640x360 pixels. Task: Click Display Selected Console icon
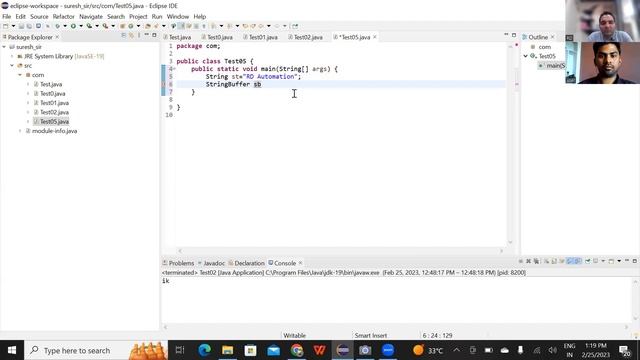595,261
